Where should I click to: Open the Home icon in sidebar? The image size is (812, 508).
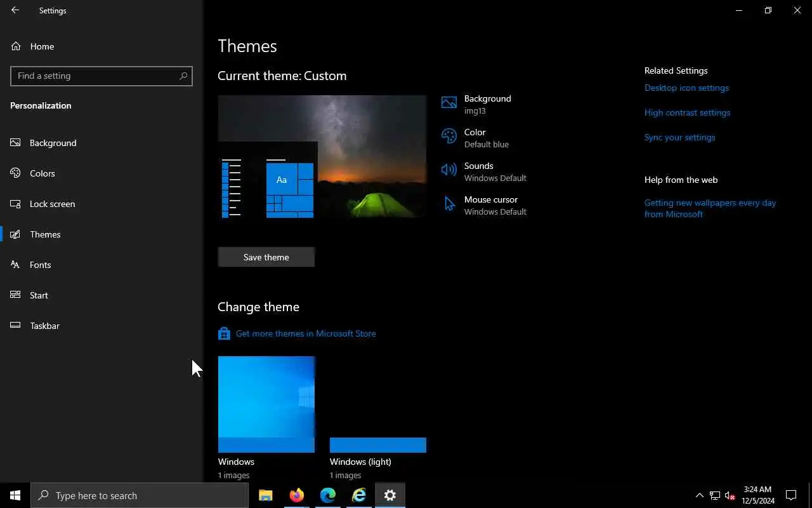[x=16, y=46]
